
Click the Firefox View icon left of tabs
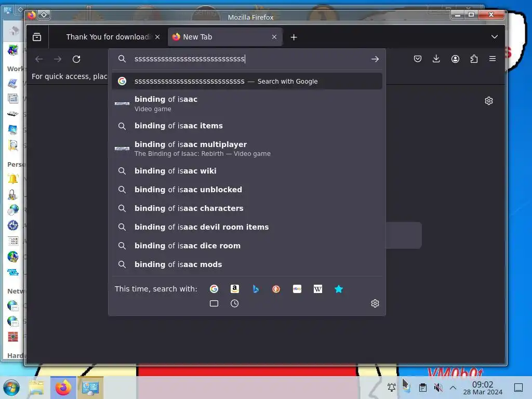pos(37,37)
